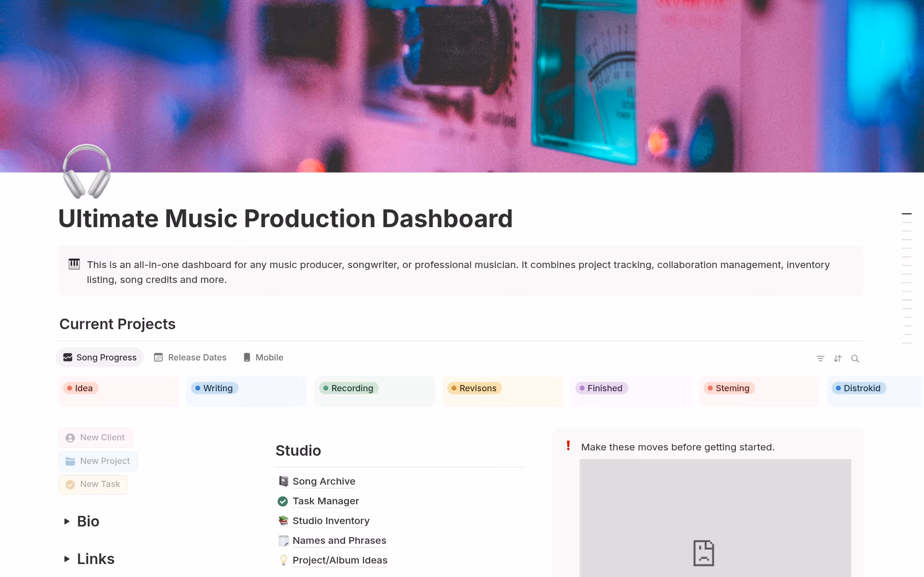Open database search magnifier icon
This screenshot has height=577, width=924.
(x=855, y=359)
